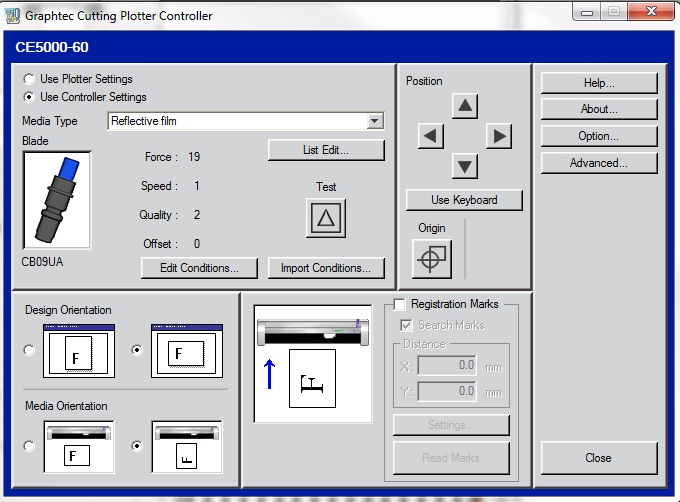The height and width of the screenshot is (502, 680).
Task: Open the Option dialog
Action: (599, 136)
